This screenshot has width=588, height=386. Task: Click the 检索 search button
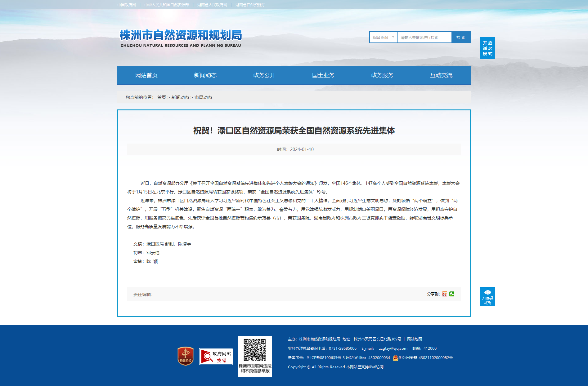pos(461,37)
